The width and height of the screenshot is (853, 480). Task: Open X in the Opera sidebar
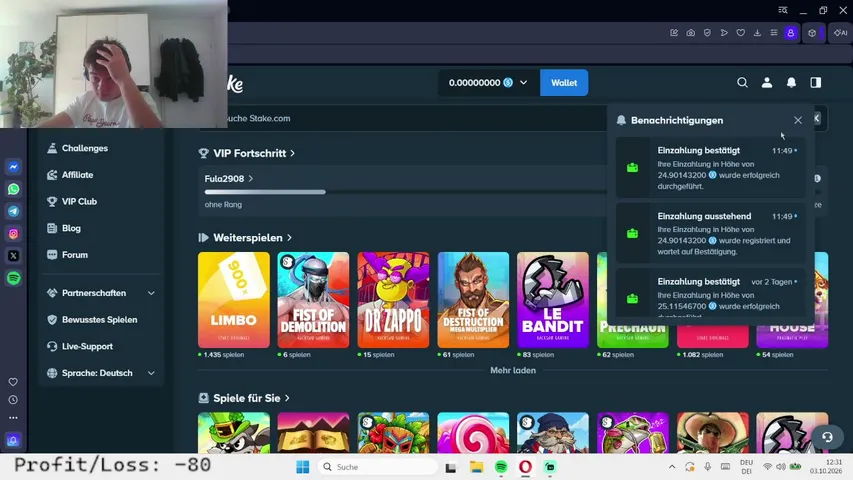[14, 256]
